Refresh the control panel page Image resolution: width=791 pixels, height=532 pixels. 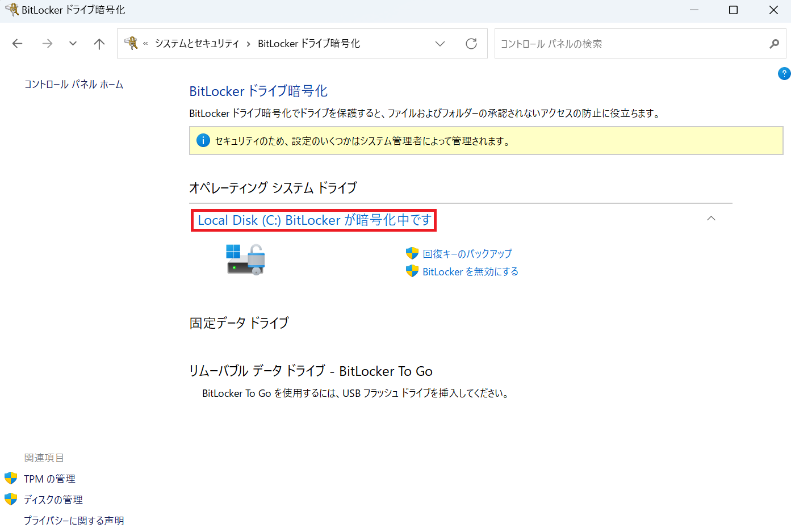[471, 44]
